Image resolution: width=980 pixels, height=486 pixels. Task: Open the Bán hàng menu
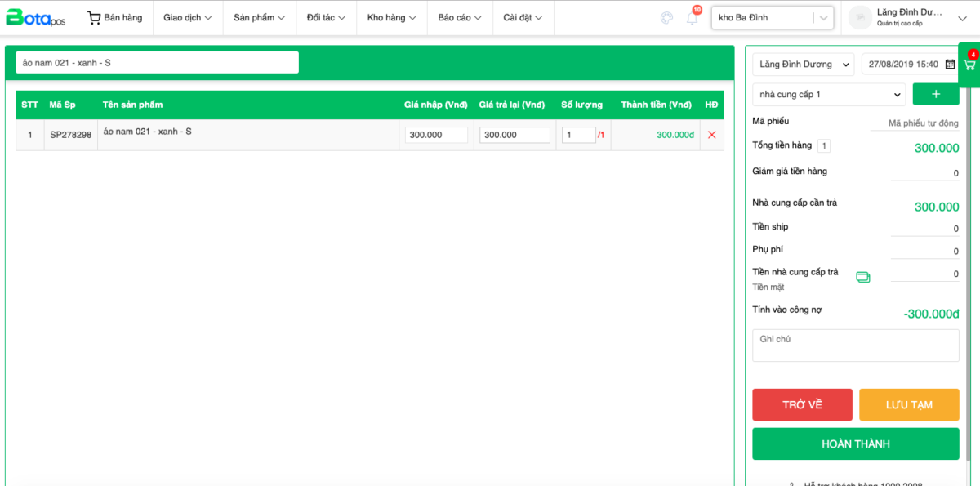[x=115, y=18]
